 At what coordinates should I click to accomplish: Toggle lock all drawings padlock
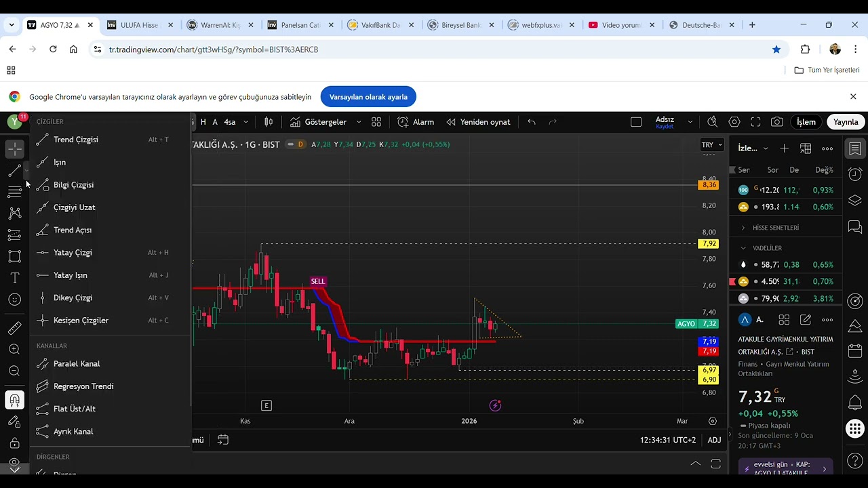click(14, 443)
